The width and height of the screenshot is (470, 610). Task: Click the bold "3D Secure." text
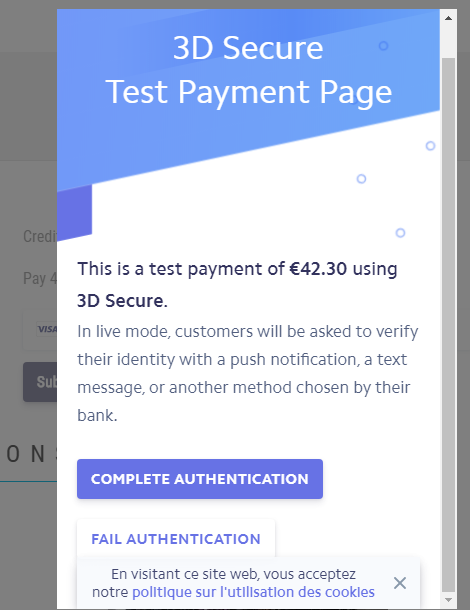[122, 301]
